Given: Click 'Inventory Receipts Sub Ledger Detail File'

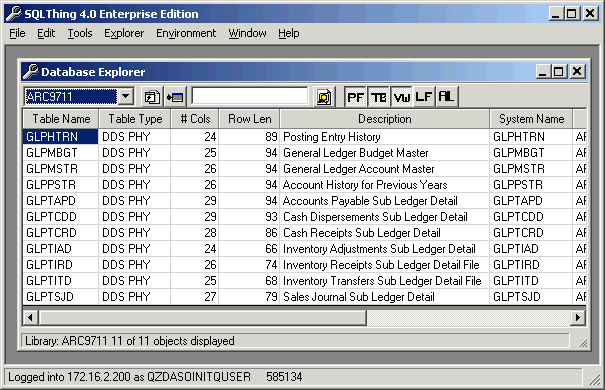Looking at the screenshot, I should coord(381,265).
